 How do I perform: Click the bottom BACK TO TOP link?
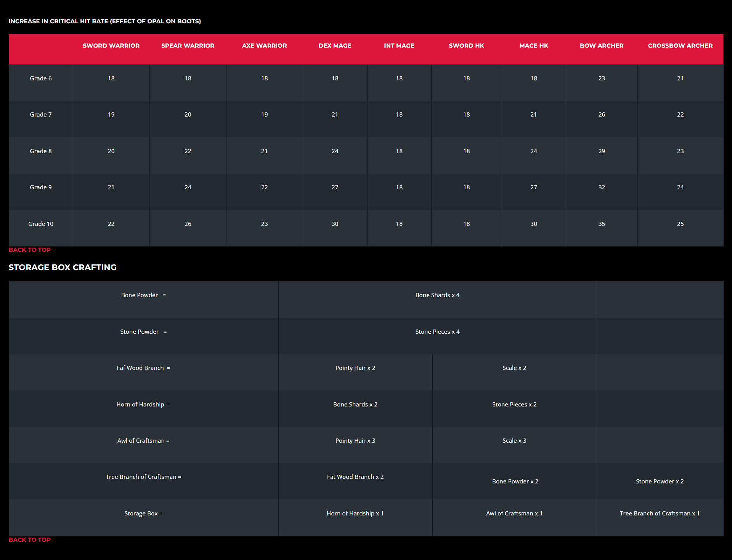point(30,540)
